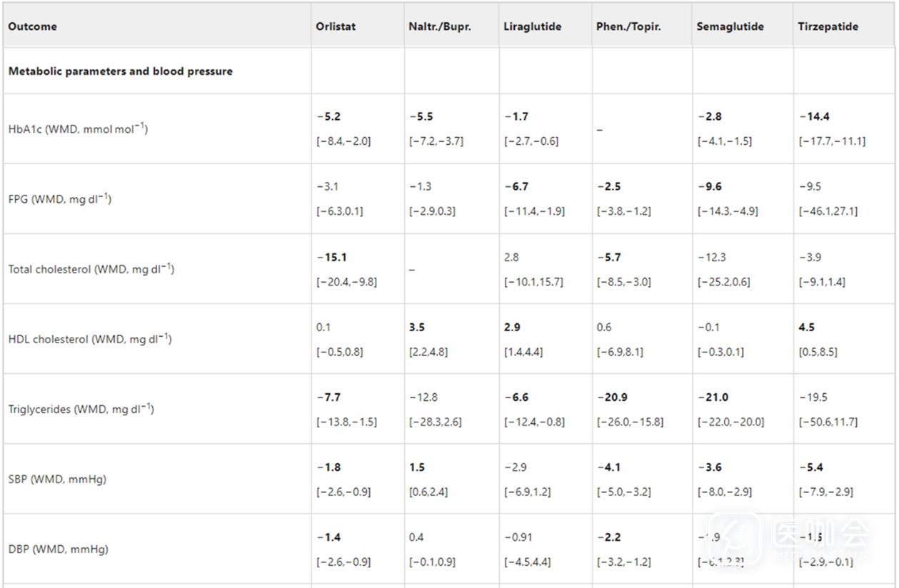Select the Total cholesterol row label
This screenshot has height=588, width=899.
[91, 269]
